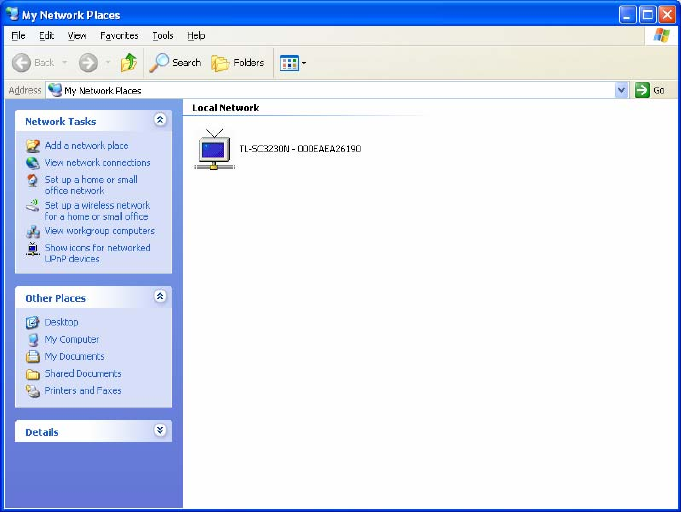Click the UPnP devices icon

(33, 249)
